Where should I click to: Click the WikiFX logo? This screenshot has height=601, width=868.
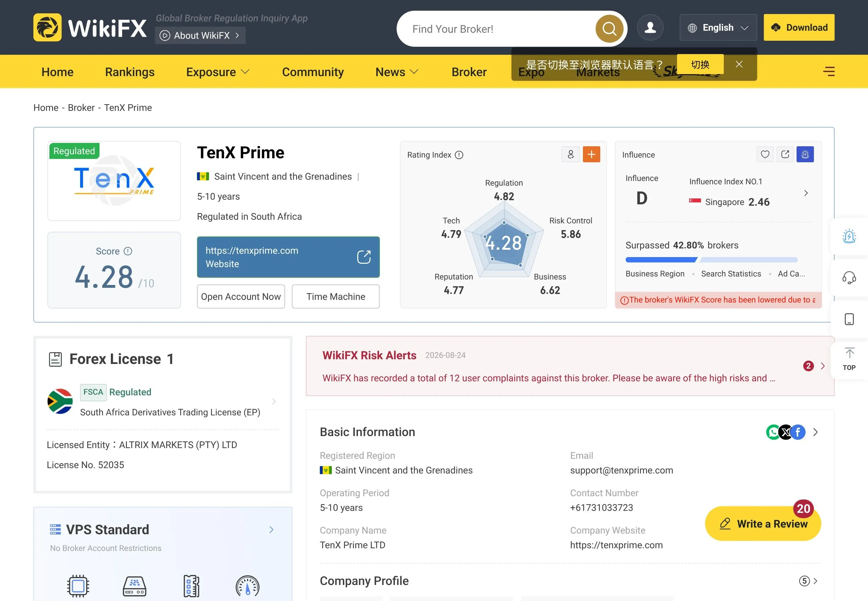pos(90,27)
